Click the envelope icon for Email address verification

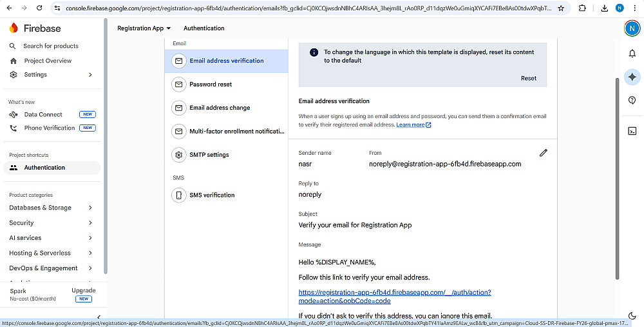coord(178,61)
